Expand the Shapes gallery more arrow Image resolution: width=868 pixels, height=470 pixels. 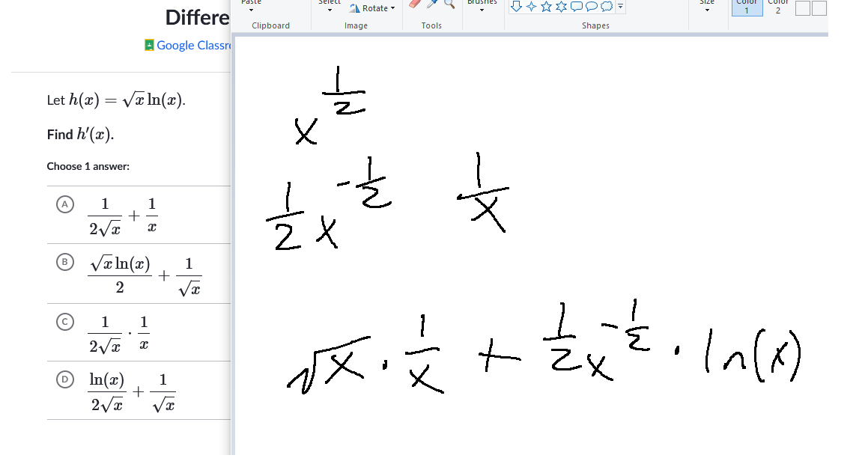tap(621, 7)
